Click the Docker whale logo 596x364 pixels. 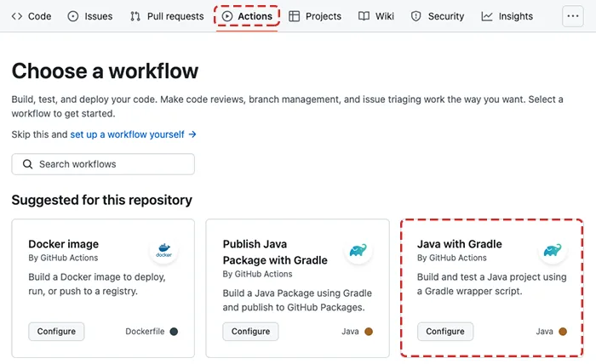(163, 250)
